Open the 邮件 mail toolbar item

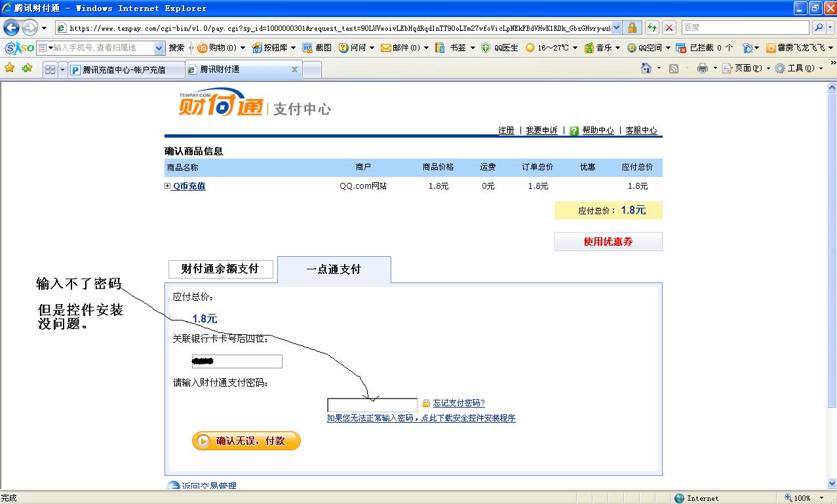pyautogui.click(x=404, y=48)
